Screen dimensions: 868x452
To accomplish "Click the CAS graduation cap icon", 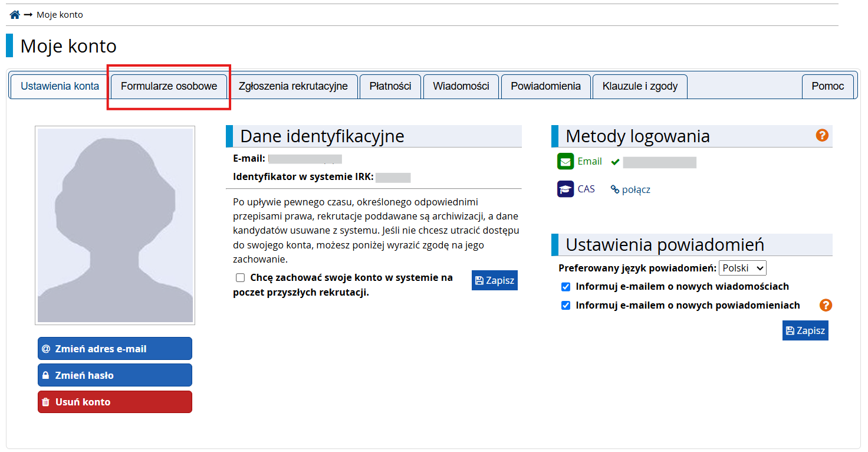I will [x=565, y=189].
